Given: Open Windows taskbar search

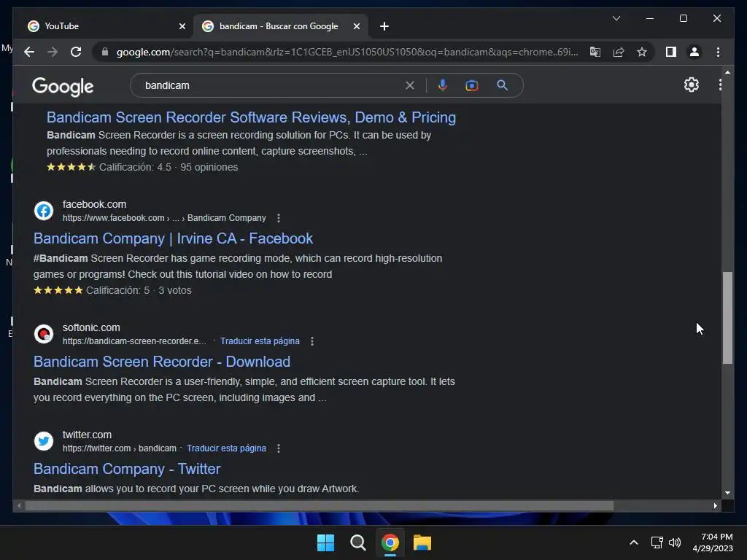Looking at the screenshot, I should [357, 542].
